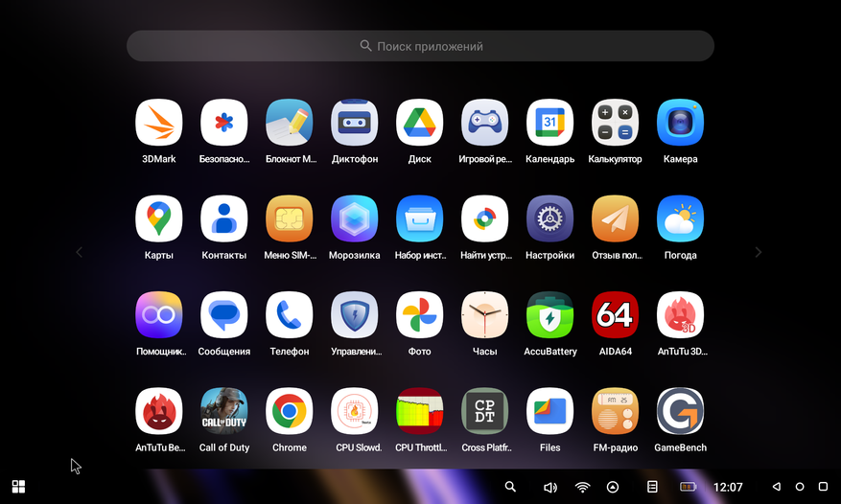
Task: Open the GameBench app
Action: tap(680, 411)
